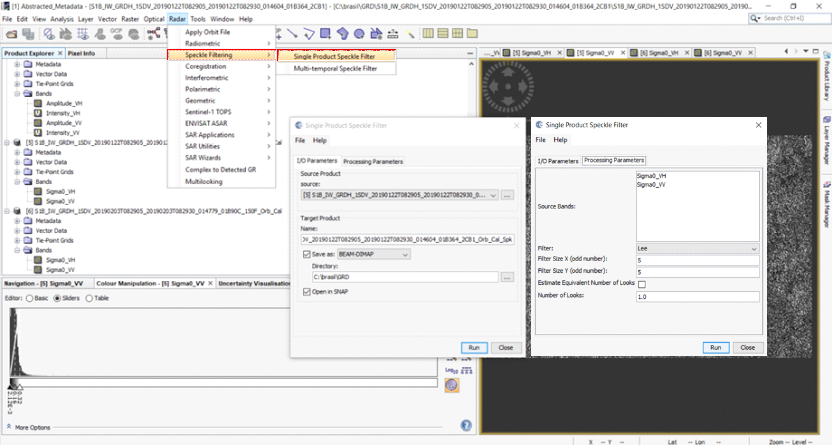Uncheck the Open in SNAP checkbox

click(x=306, y=291)
